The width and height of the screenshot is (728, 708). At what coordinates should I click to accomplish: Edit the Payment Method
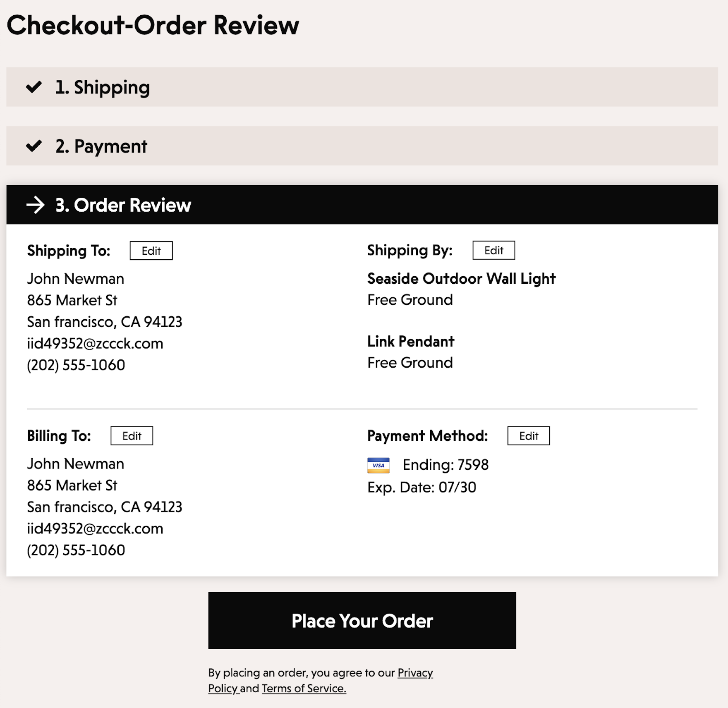click(528, 436)
